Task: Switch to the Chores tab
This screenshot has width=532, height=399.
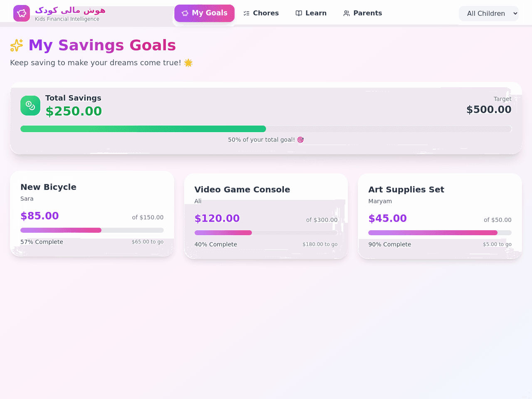Action: tap(261, 13)
